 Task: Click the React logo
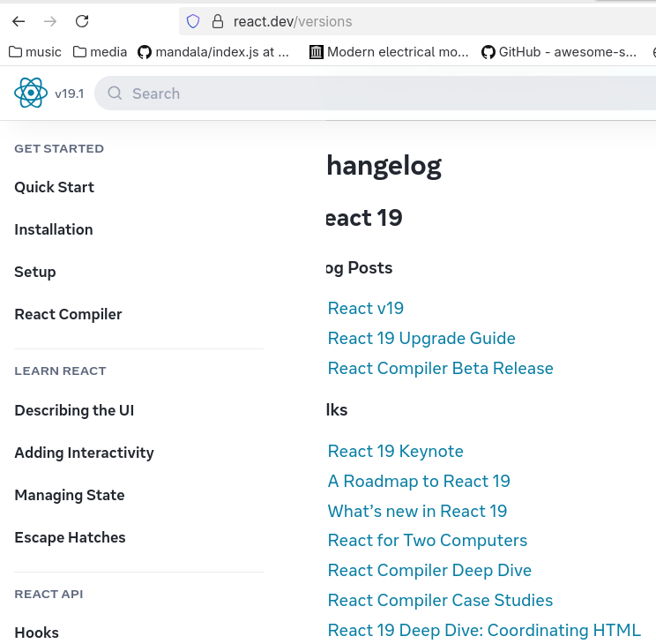pos(31,93)
